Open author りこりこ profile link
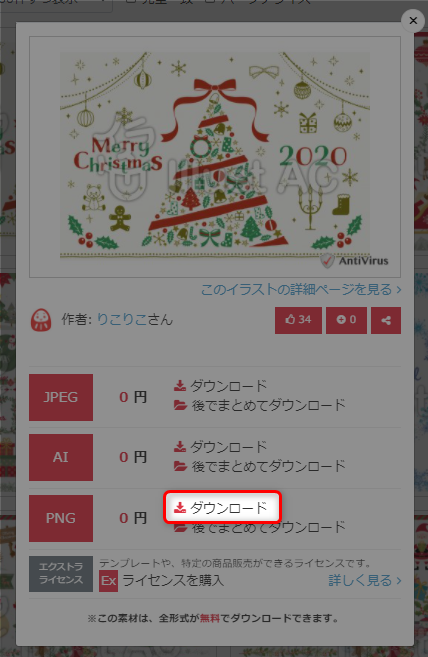Image resolution: width=428 pixels, height=657 pixels. pyautogui.click(x=122, y=320)
